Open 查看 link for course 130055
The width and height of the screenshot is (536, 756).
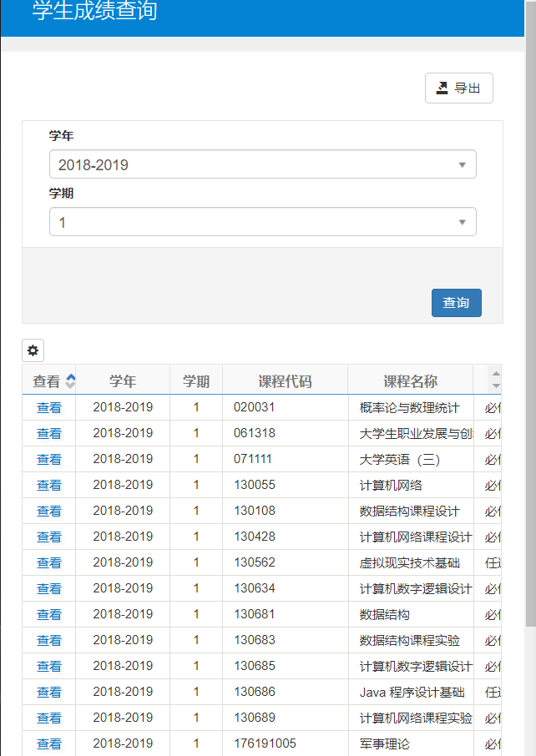(49, 486)
